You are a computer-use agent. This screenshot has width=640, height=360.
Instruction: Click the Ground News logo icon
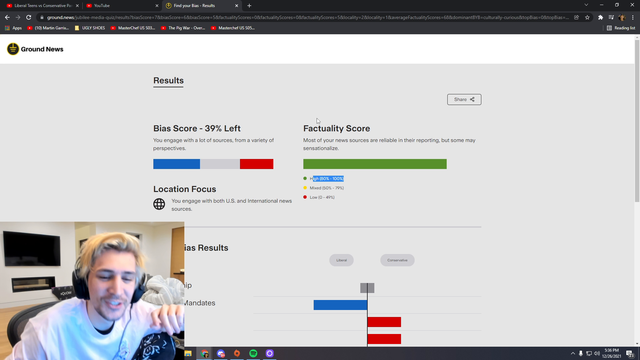coord(13,49)
